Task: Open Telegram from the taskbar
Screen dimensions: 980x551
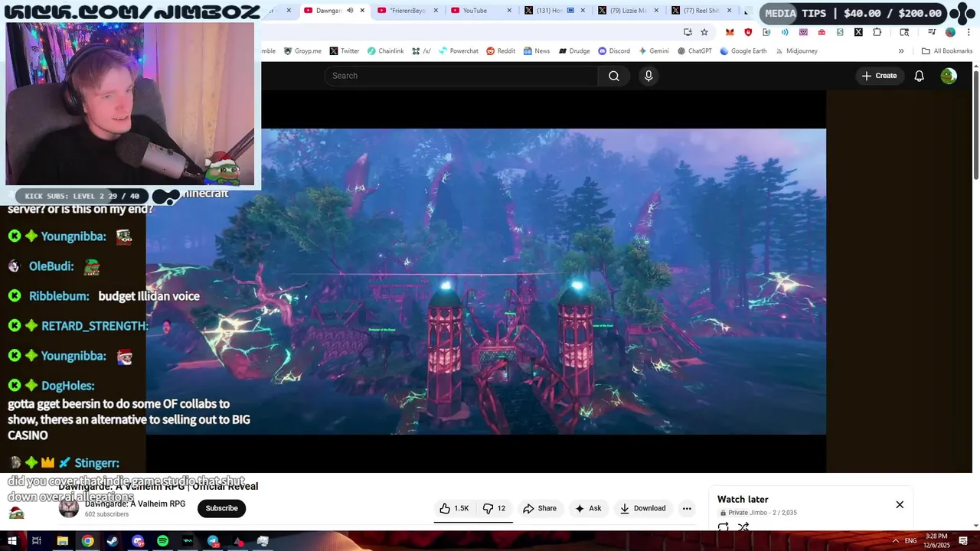Action: point(213,541)
